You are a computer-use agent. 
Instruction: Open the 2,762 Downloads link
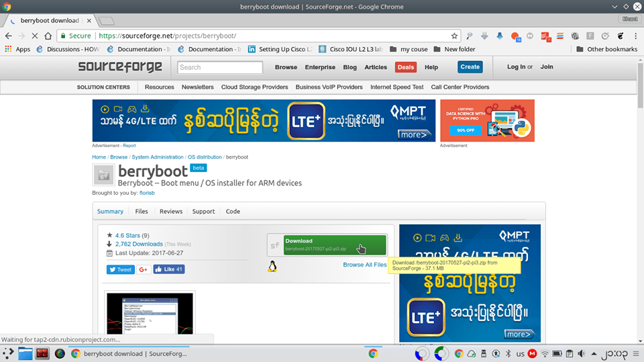[x=139, y=244]
